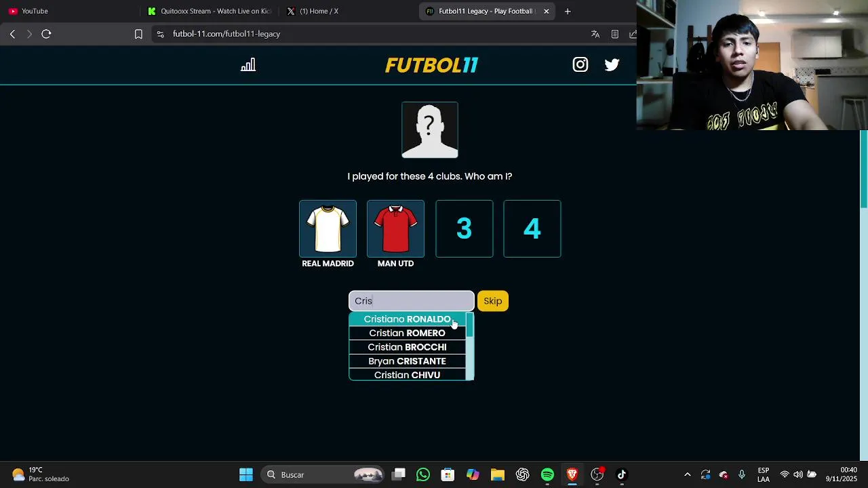Open ChatGPT from the taskbar
This screenshot has width=868, height=488.
pyautogui.click(x=522, y=474)
